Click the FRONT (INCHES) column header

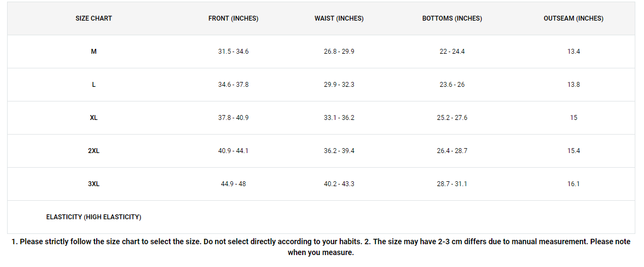click(x=233, y=18)
